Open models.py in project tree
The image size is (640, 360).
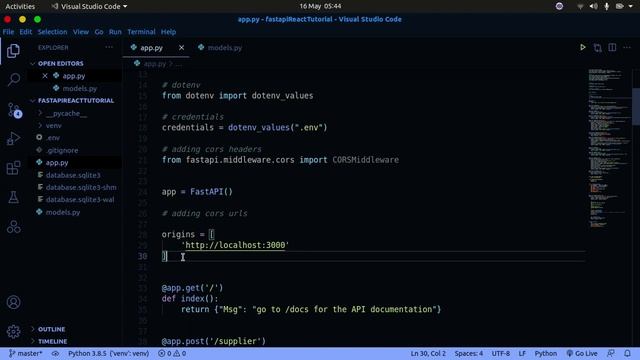[63, 212]
